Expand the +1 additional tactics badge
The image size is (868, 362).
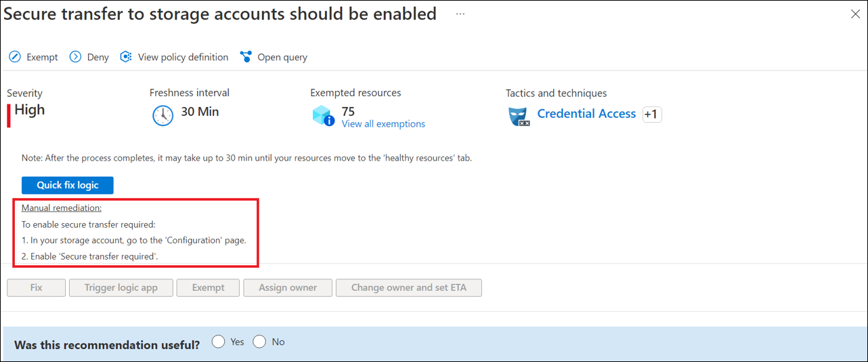[651, 115]
